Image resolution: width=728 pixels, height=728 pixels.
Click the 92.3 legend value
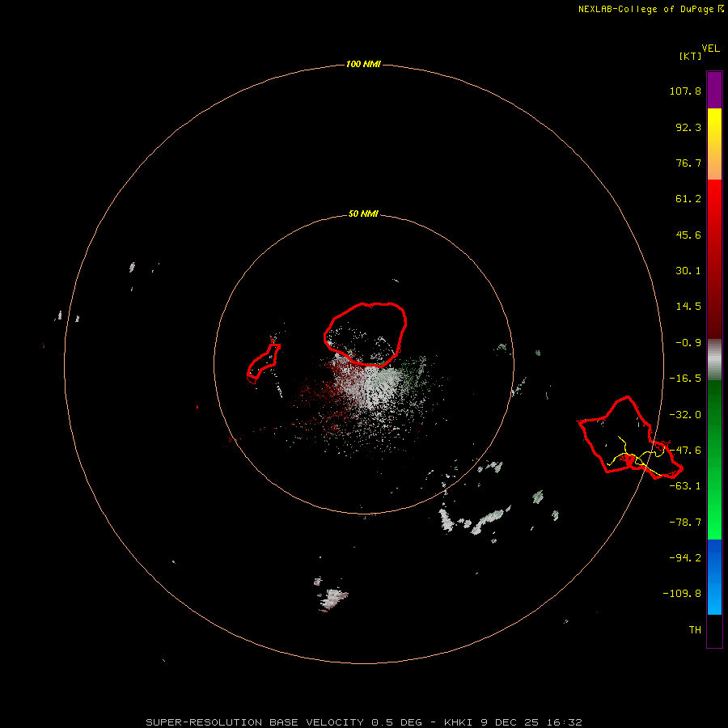pyautogui.click(x=688, y=127)
